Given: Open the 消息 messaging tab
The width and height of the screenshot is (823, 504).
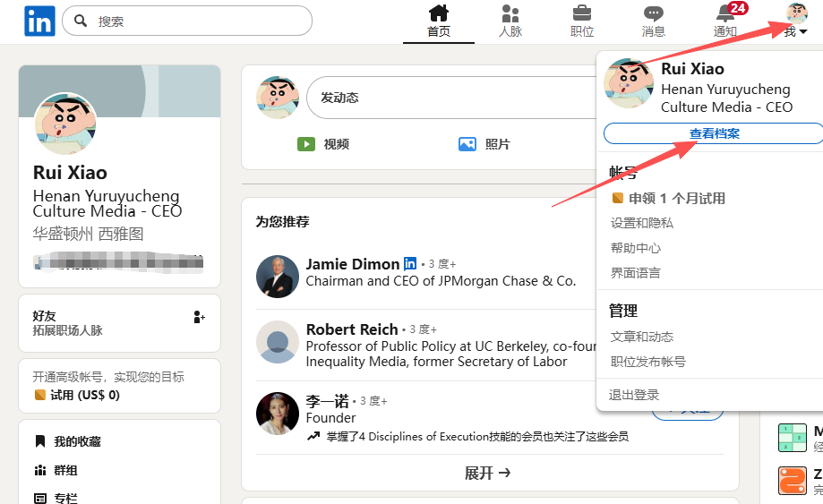Looking at the screenshot, I should point(653,21).
